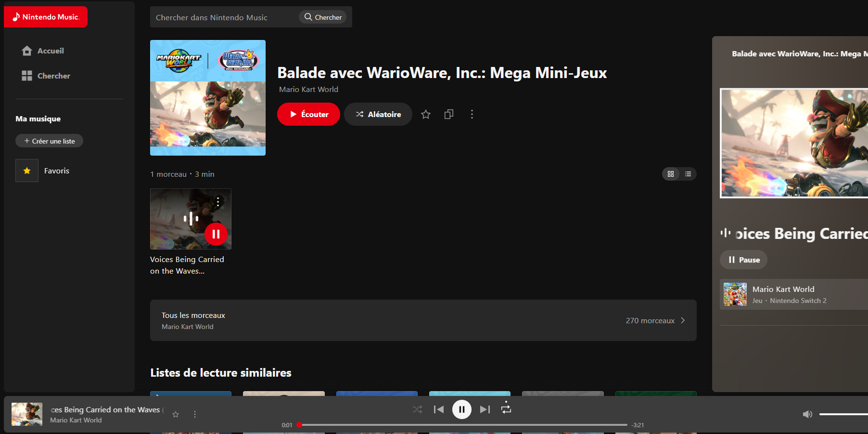
Task: Click the playlist cover artwork
Action: click(208, 98)
